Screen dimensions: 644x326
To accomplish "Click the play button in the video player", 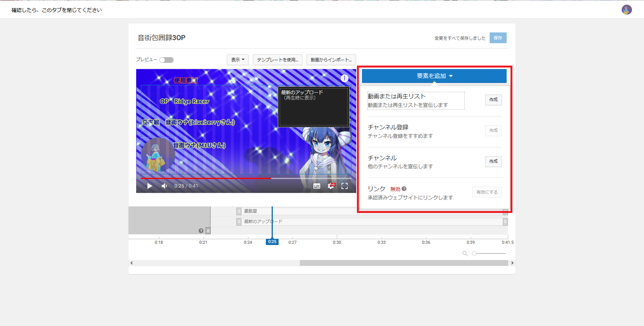I will pyautogui.click(x=150, y=186).
